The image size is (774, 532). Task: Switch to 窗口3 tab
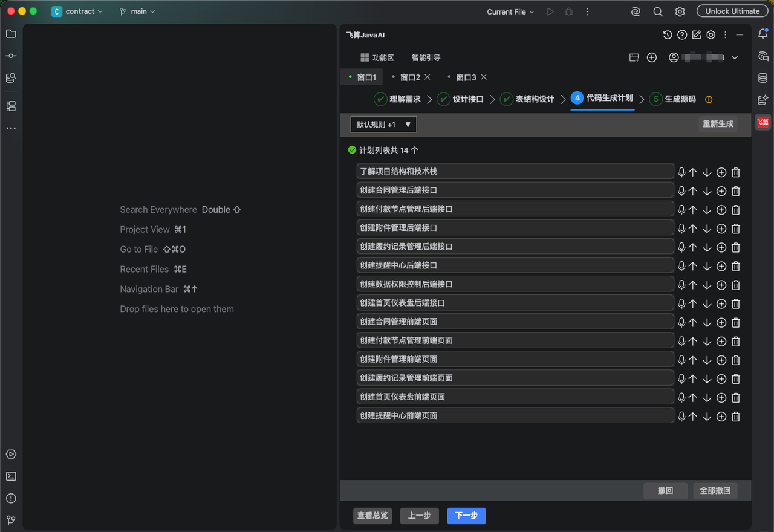coord(466,77)
